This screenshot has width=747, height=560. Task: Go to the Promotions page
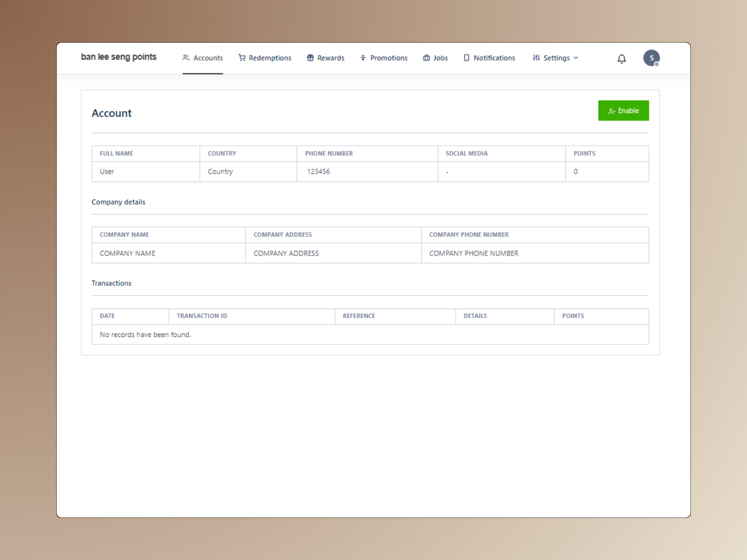tap(388, 58)
